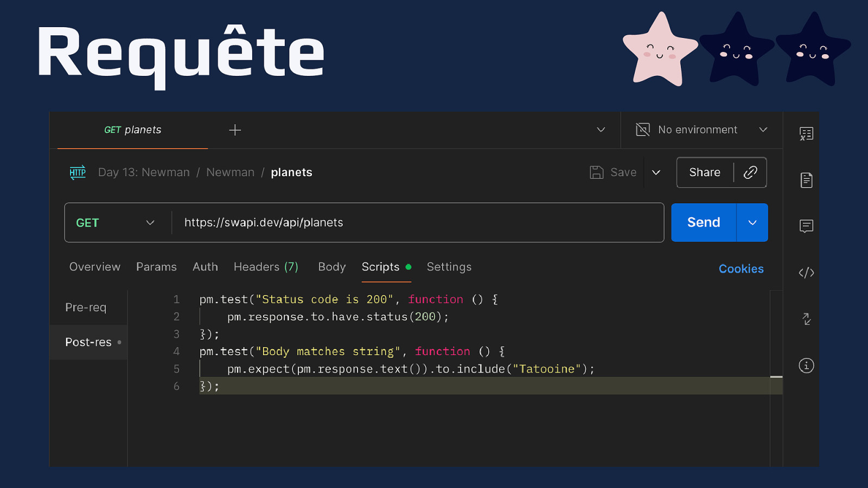Open the Send button options arrow
This screenshot has width=868, height=488.
coord(752,223)
